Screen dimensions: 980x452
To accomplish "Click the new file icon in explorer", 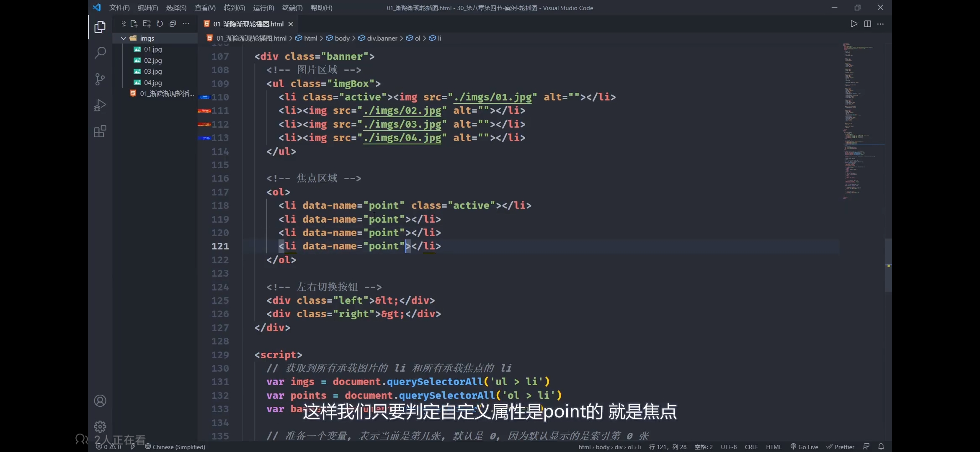I will [134, 24].
